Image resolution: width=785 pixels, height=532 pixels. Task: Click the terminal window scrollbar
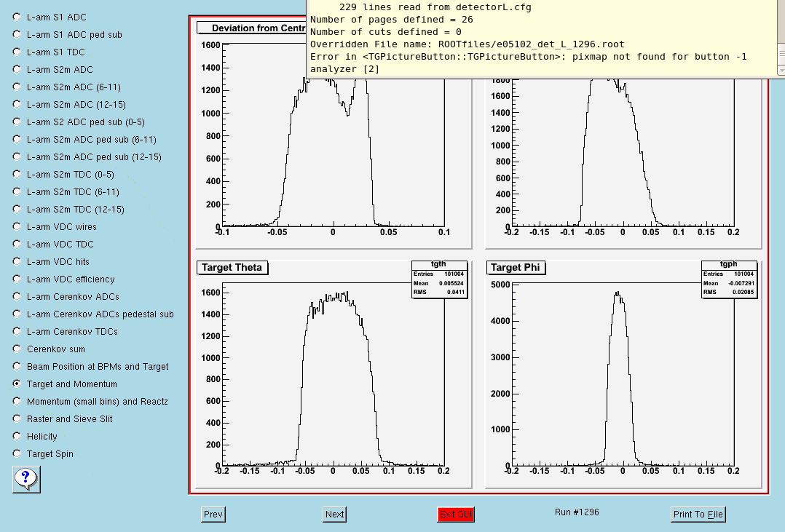pos(781,38)
